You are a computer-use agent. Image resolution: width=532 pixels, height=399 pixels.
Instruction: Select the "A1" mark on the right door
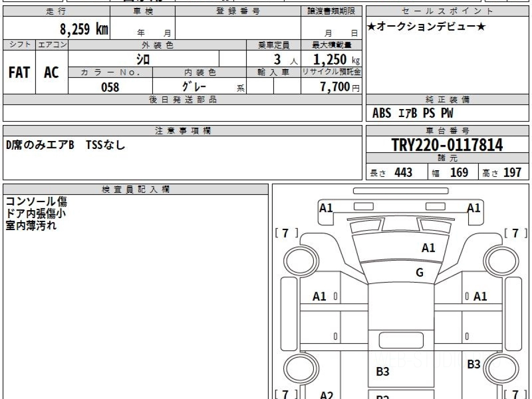click(480, 296)
